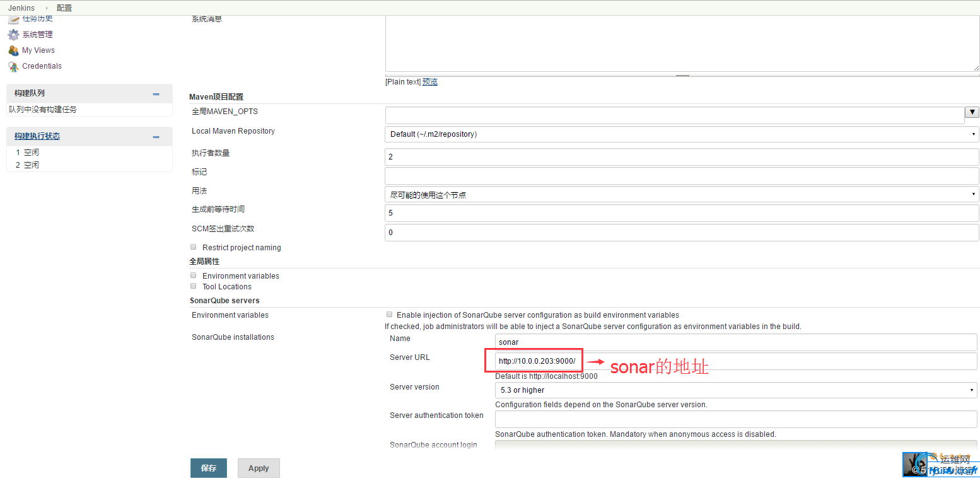The width and height of the screenshot is (980, 481).
Task: Click executor row '2 空闲'
Action: pos(28,165)
